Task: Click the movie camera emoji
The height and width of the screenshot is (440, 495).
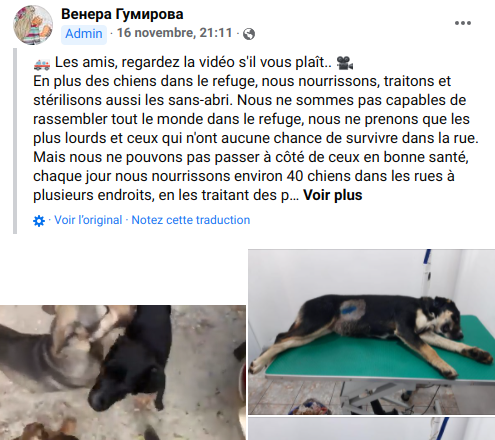Action: pos(345,63)
